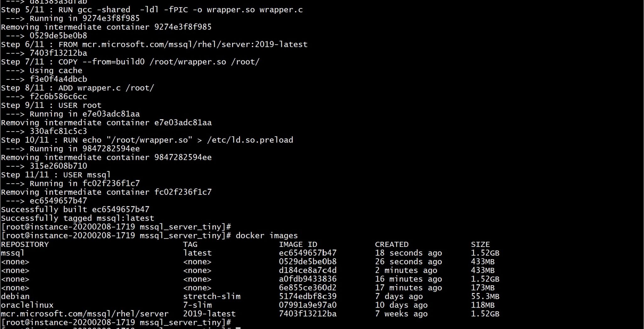The width and height of the screenshot is (644, 329).
Task: Click the SIZE column header
Action: (x=480, y=244)
